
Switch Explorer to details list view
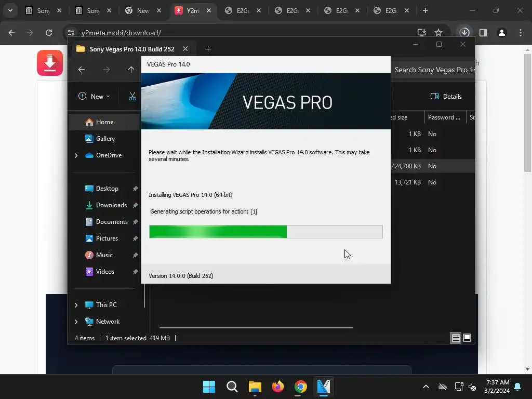[x=456, y=338]
